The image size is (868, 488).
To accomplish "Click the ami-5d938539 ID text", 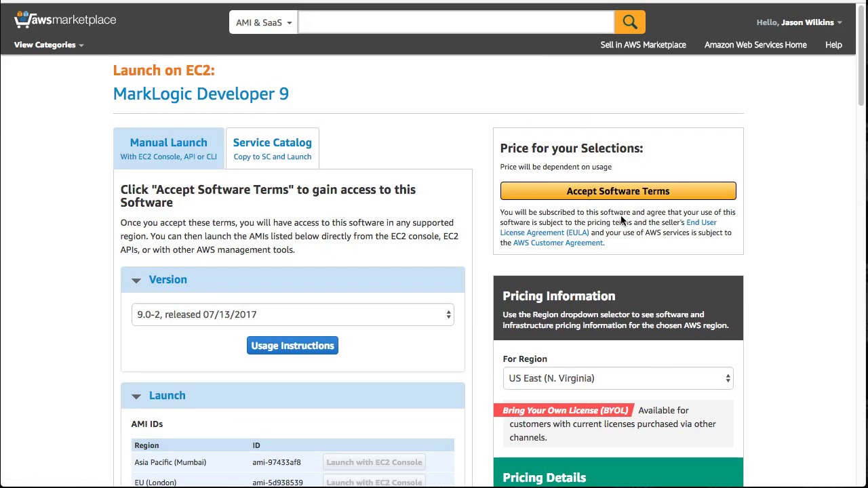I will click(x=277, y=483).
